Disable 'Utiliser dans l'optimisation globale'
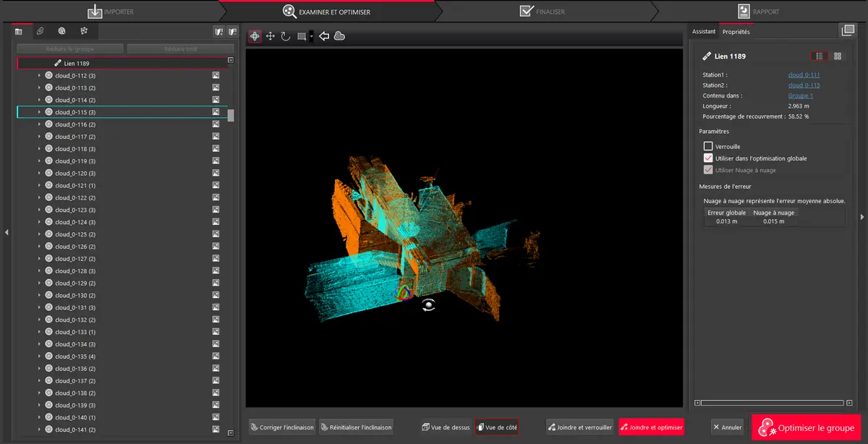Viewport: 868px width, 444px height. [x=707, y=158]
